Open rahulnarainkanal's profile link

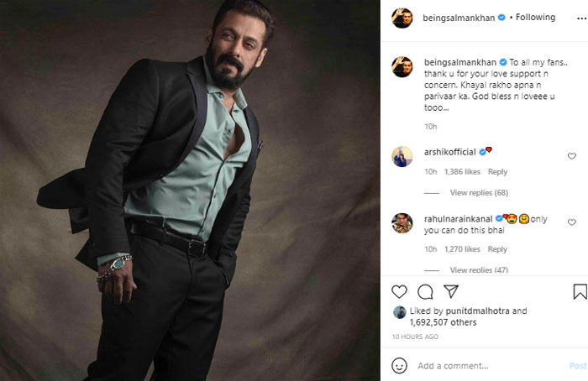pyautogui.click(x=458, y=219)
